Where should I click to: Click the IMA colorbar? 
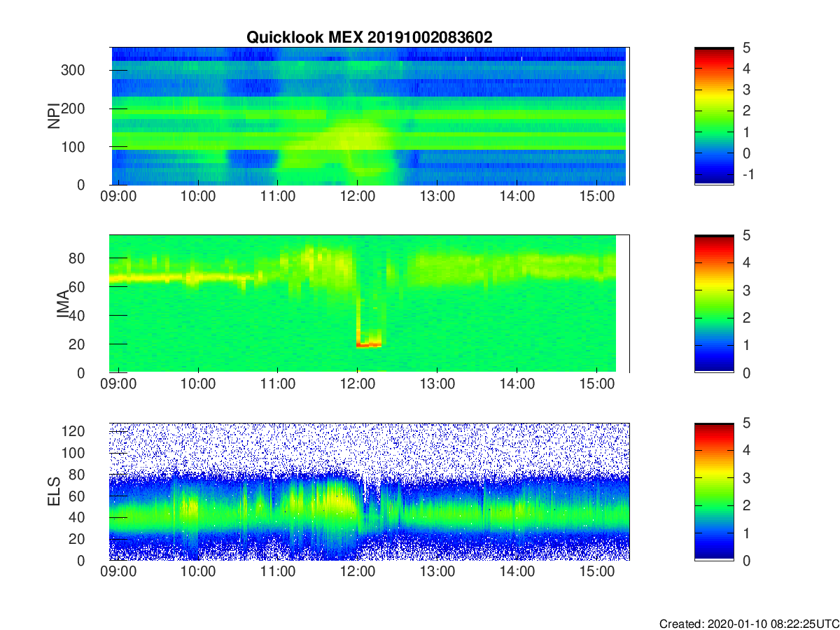[714, 304]
